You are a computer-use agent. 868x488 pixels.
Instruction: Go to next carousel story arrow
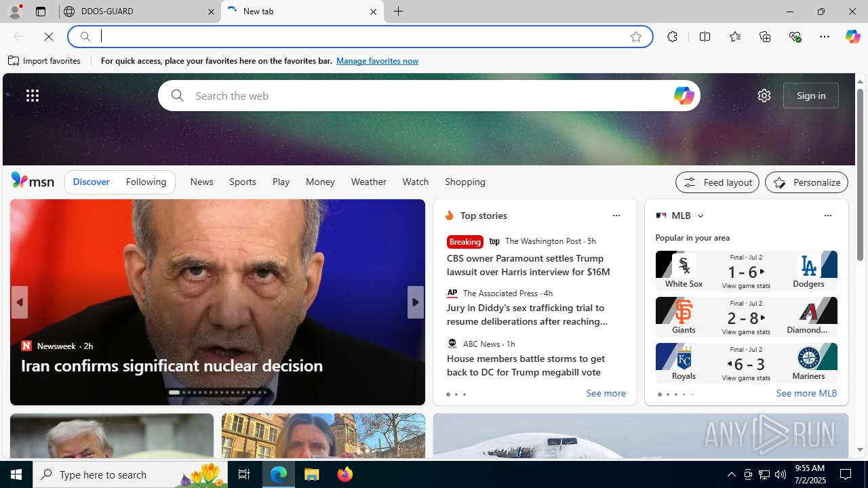coord(416,302)
